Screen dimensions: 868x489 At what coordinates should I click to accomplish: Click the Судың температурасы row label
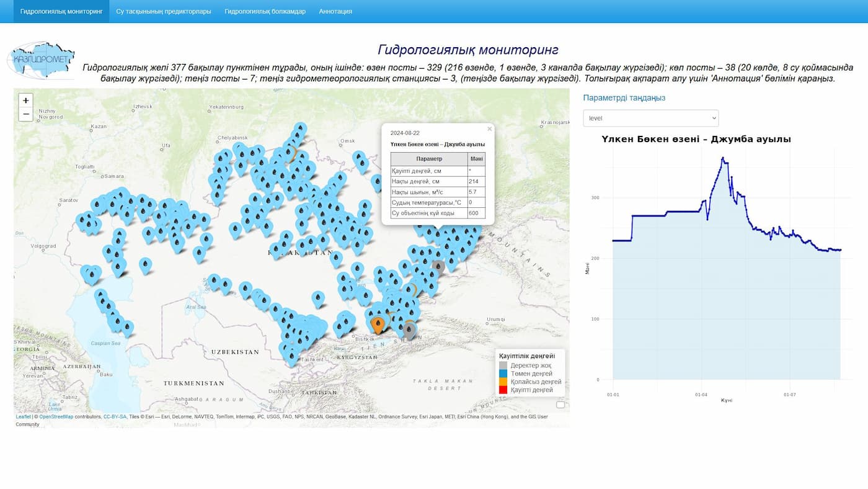click(429, 202)
